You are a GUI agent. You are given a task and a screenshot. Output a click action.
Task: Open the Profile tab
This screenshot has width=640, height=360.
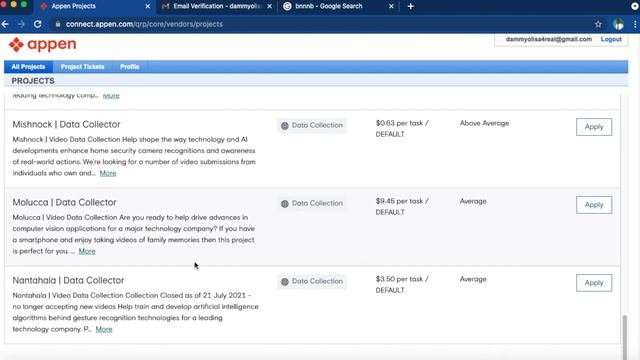coord(129,67)
